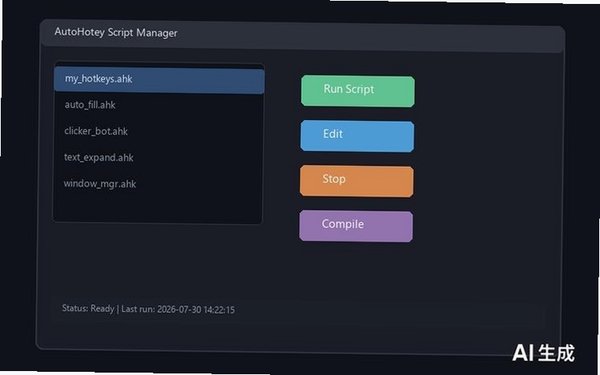Click the status bar showing Last run time
This screenshot has height=375, width=600.
click(298, 312)
